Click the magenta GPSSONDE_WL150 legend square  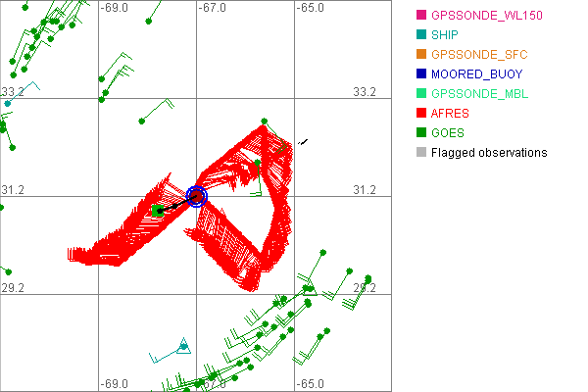(x=421, y=16)
